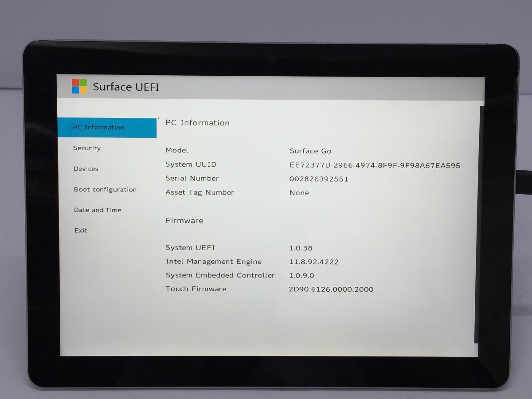Click the serial number 002826392551
Screen dimensions: 532x399
[x=319, y=179]
